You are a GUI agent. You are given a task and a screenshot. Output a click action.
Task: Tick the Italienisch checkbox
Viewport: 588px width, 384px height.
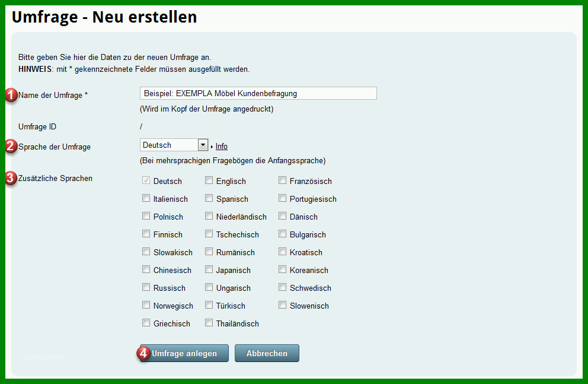[146, 198]
